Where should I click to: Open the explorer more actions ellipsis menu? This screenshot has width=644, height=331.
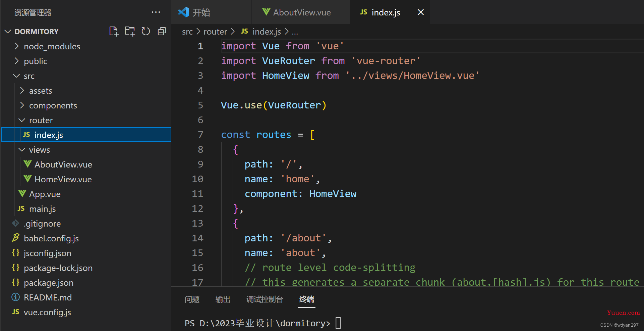tap(156, 12)
